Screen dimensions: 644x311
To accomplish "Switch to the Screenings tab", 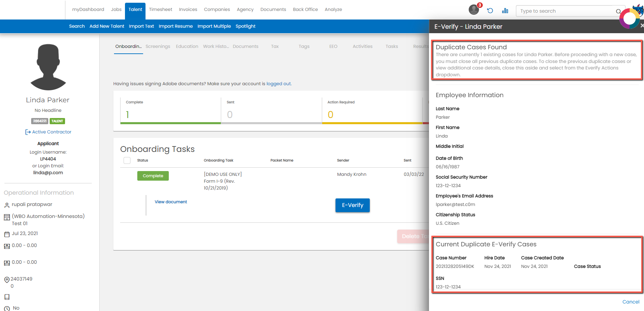I will pyautogui.click(x=158, y=47).
